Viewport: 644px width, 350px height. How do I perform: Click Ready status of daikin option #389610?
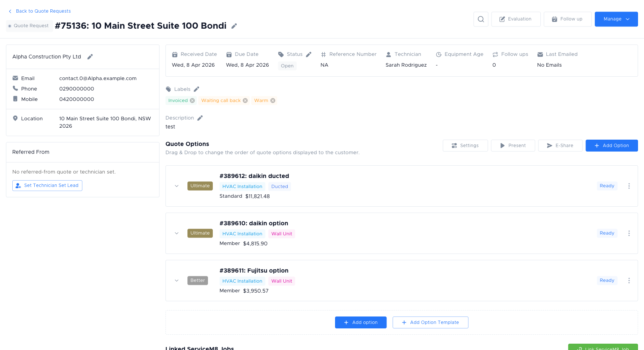607,233
